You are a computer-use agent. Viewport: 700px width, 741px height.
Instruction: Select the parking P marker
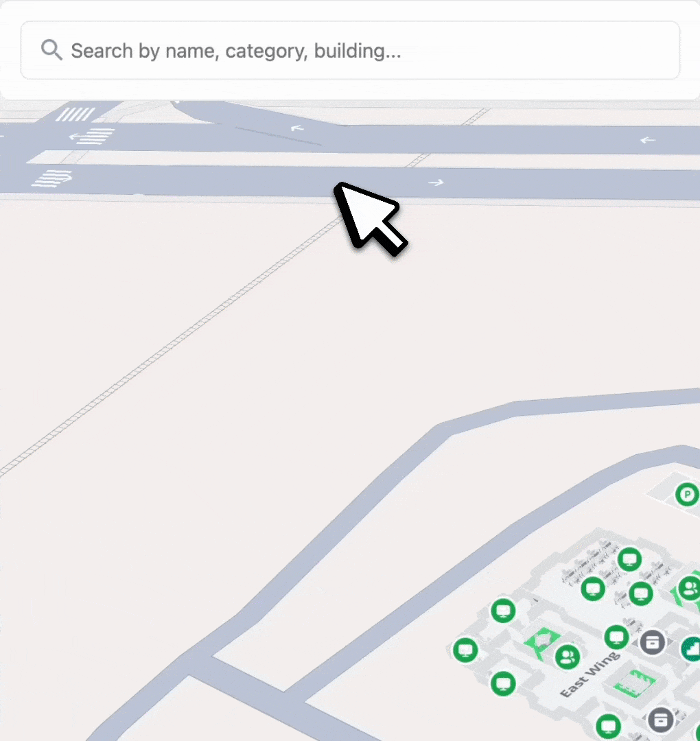(686, 494)
